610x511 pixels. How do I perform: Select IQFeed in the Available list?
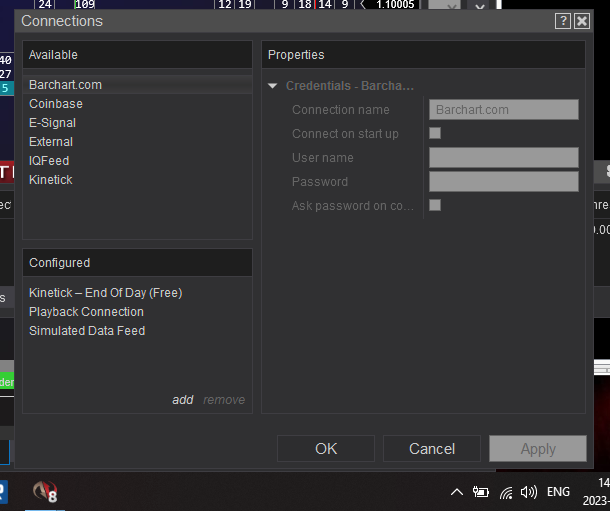pyautogui.click(x=49, y=161)
